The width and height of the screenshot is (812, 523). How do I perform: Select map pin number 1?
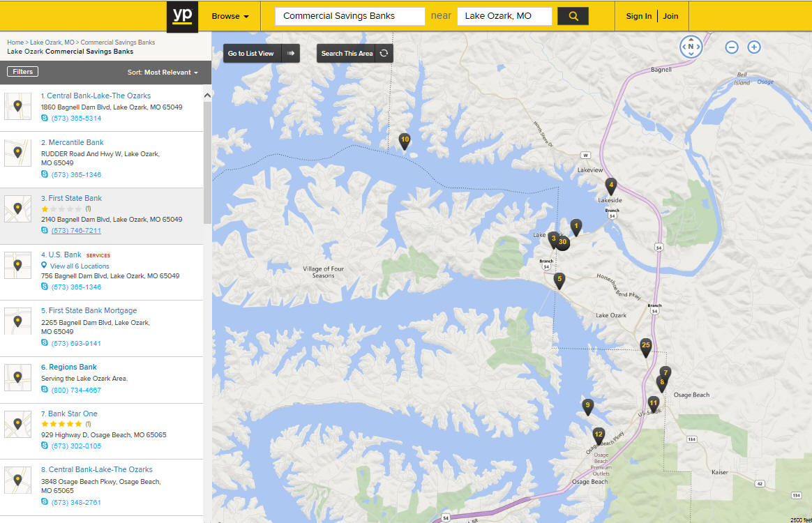(576, 227)
